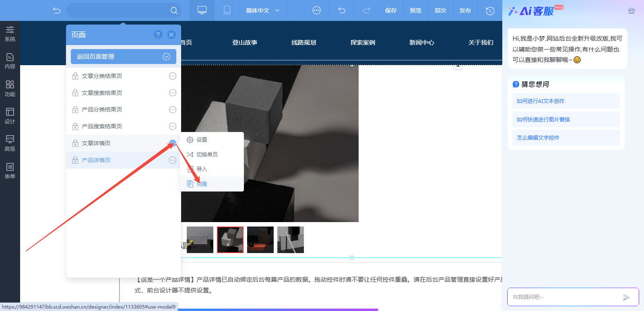The width and height of the screenshot is (644, 311).
Task: Open 功能 in left sidebar
Action: 10,89
